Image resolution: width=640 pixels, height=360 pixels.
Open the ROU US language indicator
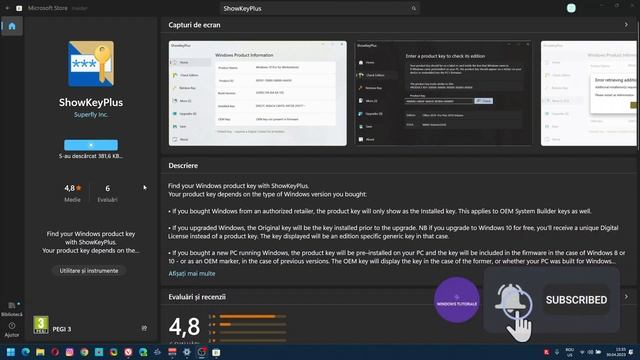click(x=569, y=352)
